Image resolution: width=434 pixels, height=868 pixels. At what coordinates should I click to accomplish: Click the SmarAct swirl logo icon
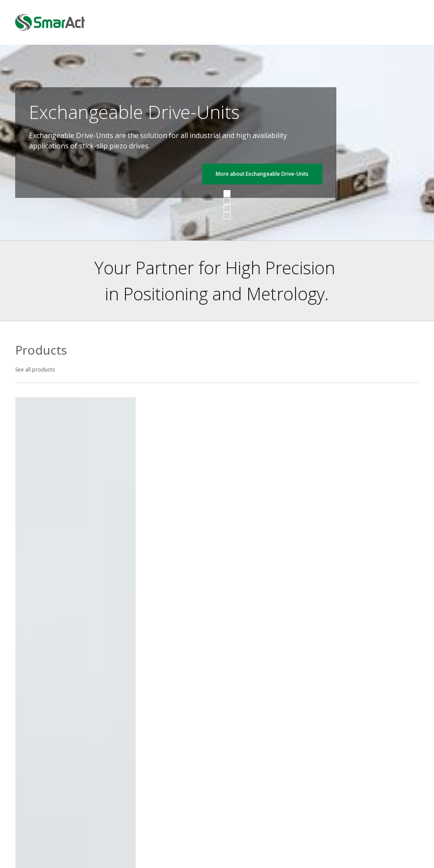pos(23,23)
